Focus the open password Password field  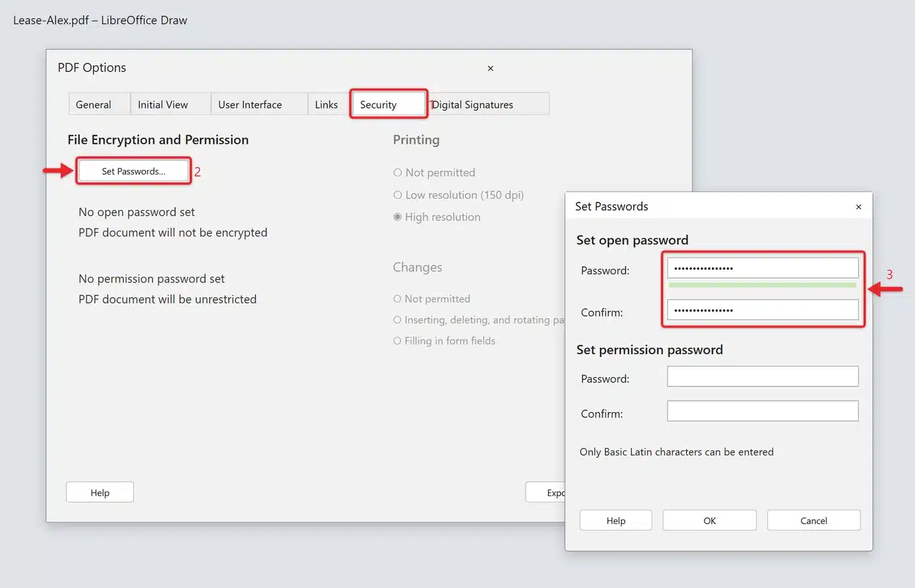(763, 268)
